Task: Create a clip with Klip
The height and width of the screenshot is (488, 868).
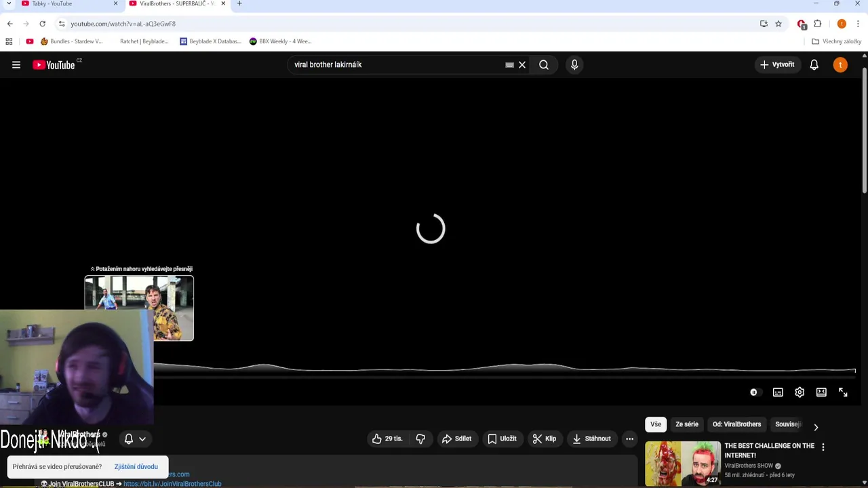Action: [545, 439]
